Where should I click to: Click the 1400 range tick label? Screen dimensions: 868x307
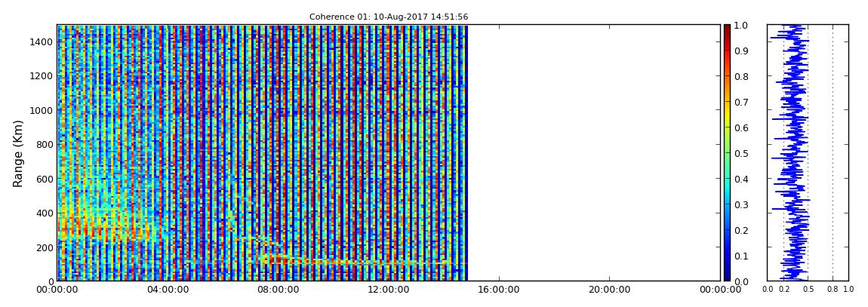tap(41, 41)
